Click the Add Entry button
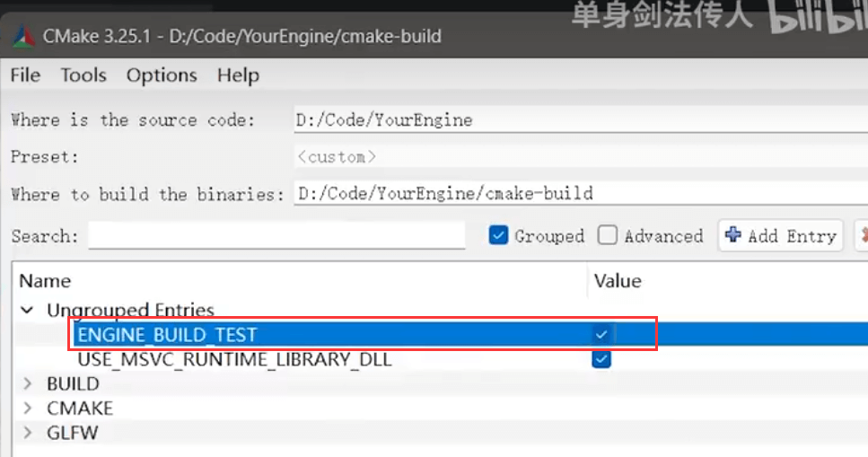 click(x=781, y=236)
